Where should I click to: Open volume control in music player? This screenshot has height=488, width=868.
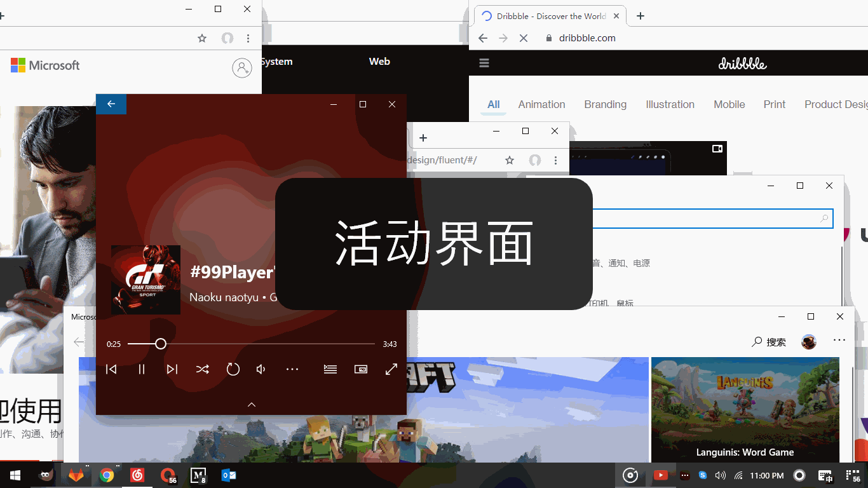coord(261,369)
